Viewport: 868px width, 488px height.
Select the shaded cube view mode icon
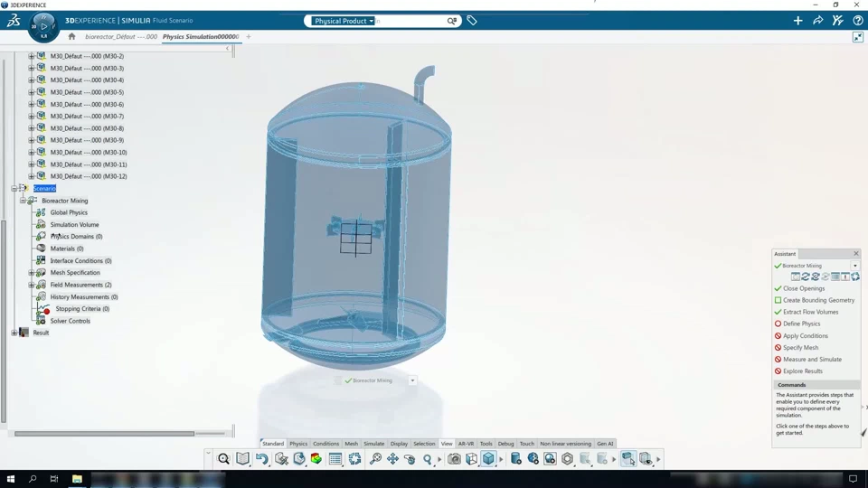[488, 459]
